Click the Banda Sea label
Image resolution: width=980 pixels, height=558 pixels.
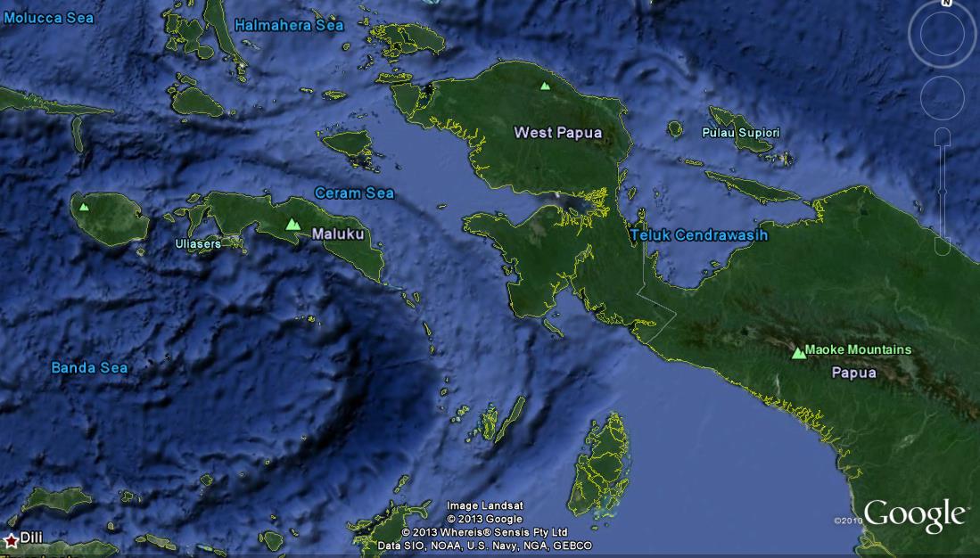tap(88, 367)
